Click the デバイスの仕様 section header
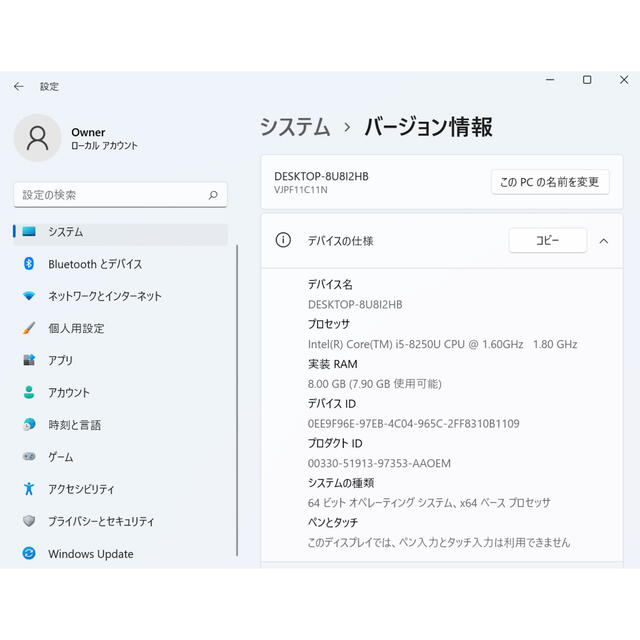This screenshot has height=640, width=640. click(442, 241)
